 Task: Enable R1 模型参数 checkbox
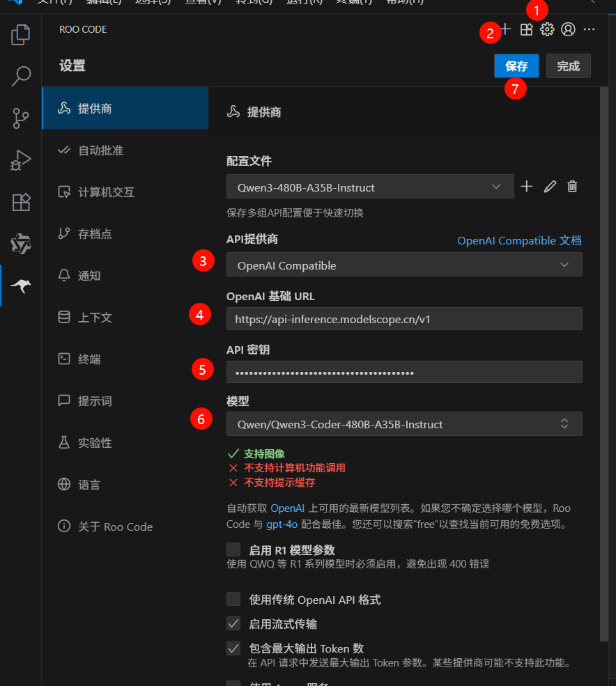233,549
